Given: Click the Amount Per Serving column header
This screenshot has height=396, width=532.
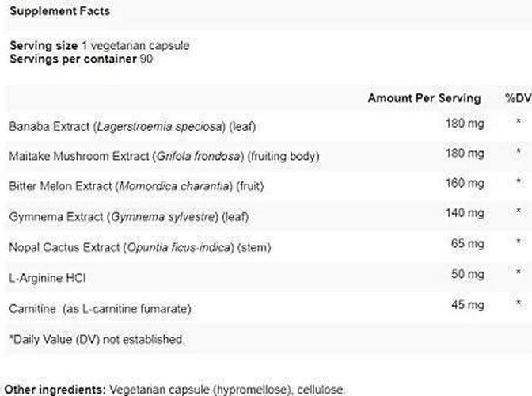Looking at the screenshot, I should point(424,98).
